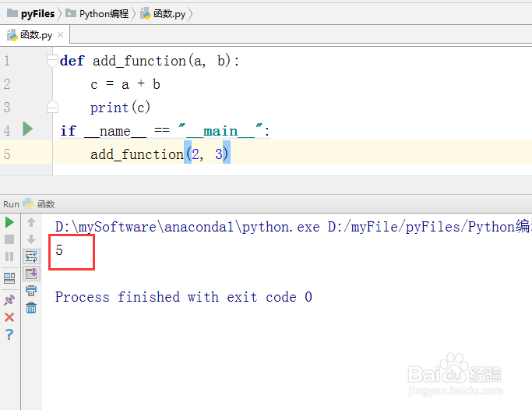The width and height of the screenshot is (532, 410).
Task: Close the 函数.py editor tab
Action: (x=61, y=34)
